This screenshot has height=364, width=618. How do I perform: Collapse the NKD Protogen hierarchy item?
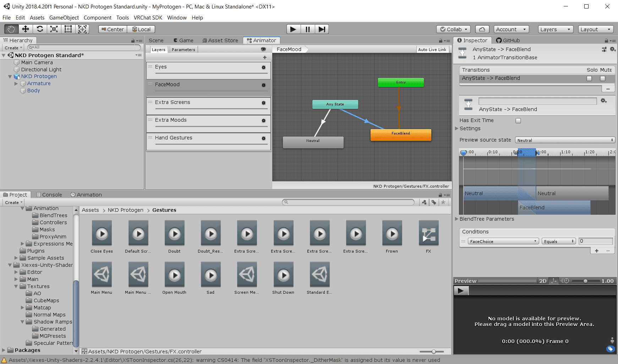click(10, 77)
